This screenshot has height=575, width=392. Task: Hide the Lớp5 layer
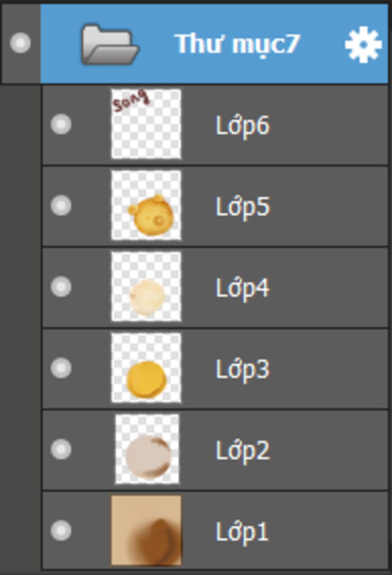coord(61,205)
